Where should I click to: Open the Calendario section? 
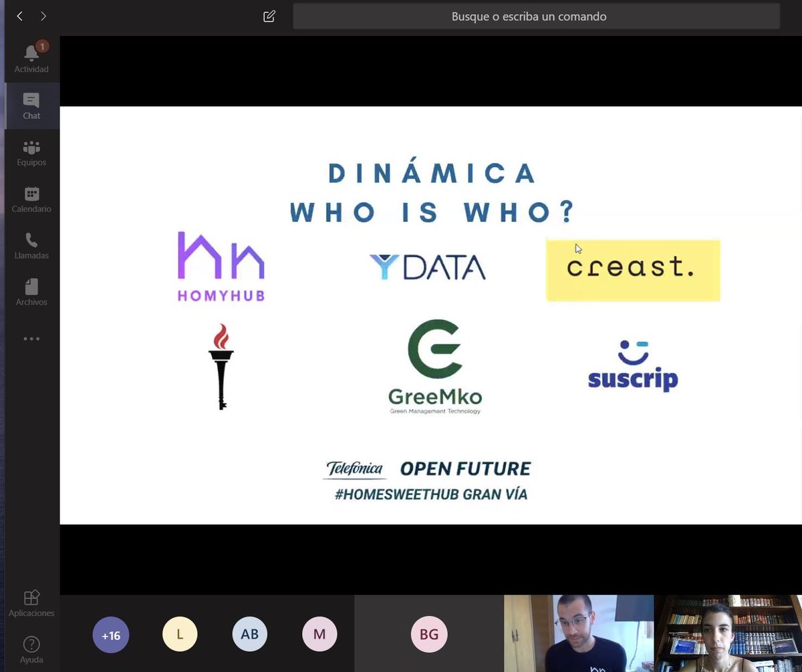tap(31, 200)
